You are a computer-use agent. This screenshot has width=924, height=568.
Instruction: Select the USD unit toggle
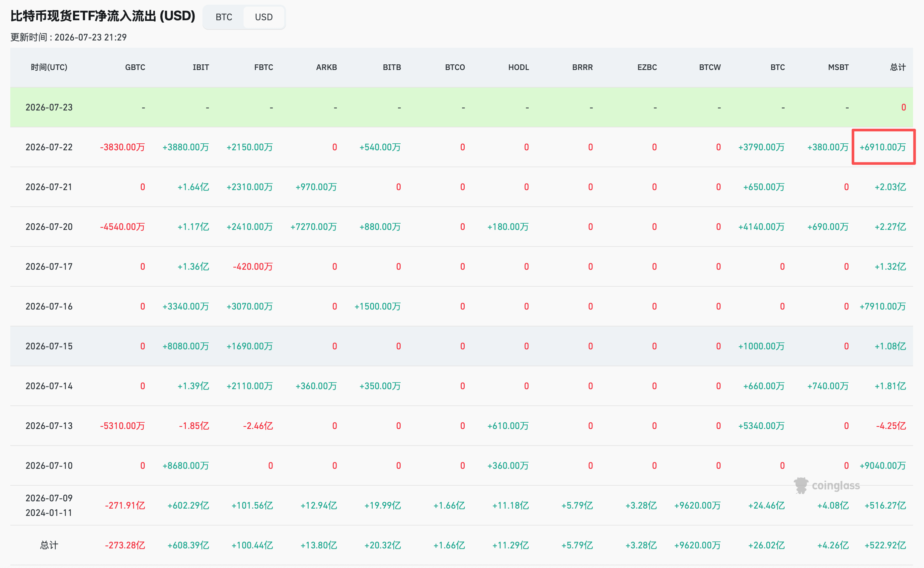[264, 17]
